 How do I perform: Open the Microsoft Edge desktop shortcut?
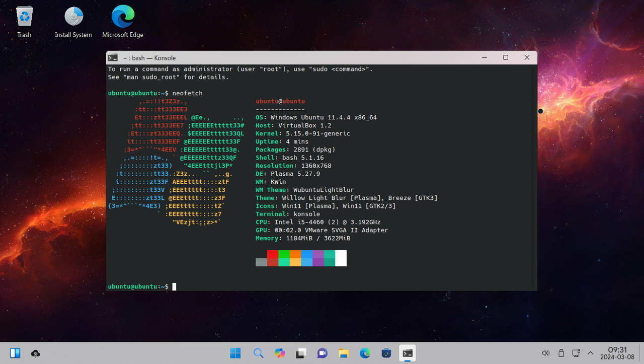click(x=123, y=22)
